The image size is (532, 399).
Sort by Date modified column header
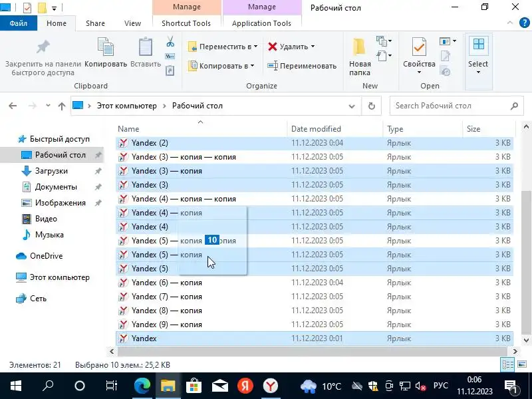point(336,129)
